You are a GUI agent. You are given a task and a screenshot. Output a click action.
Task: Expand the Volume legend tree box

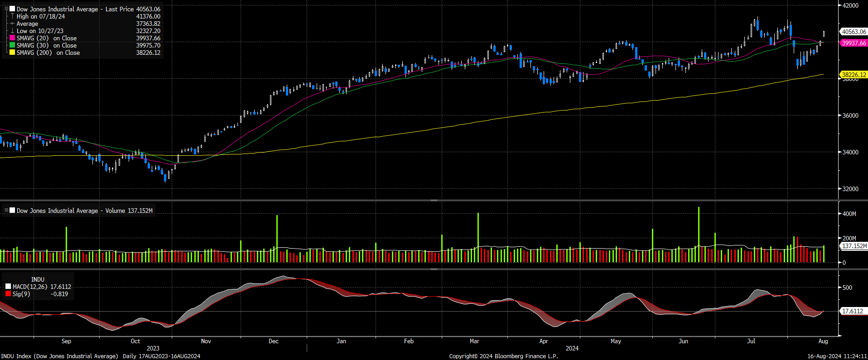click(x=6, y=210)
